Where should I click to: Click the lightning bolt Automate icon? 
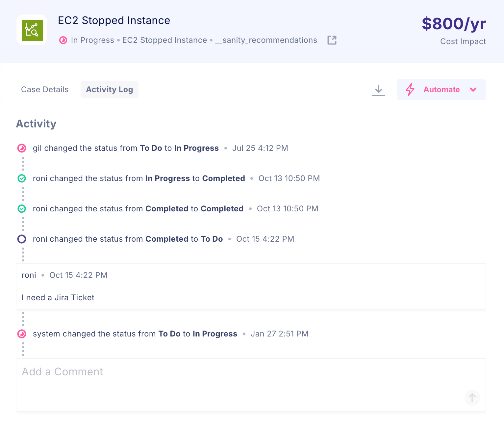pos(410,90)
